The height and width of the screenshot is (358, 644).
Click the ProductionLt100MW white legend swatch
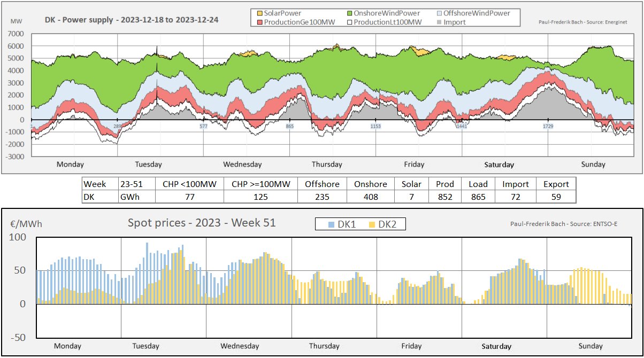(x=350, y=22)
